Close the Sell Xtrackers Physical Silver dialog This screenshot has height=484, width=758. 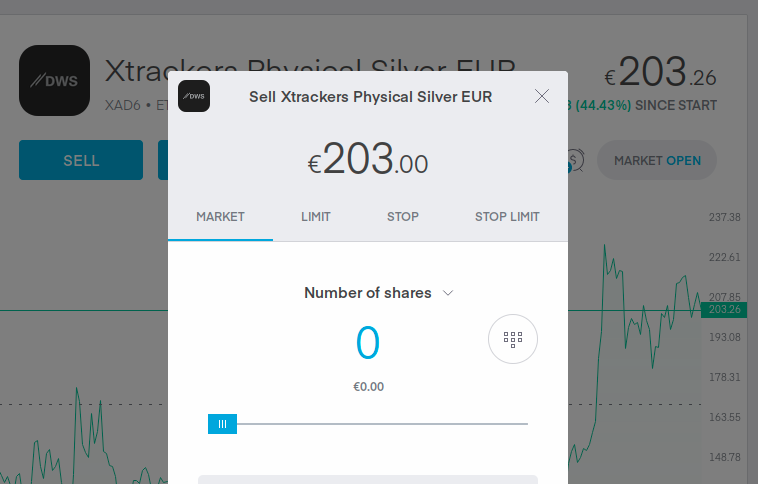pyautogui.click(x=542, y=96)
